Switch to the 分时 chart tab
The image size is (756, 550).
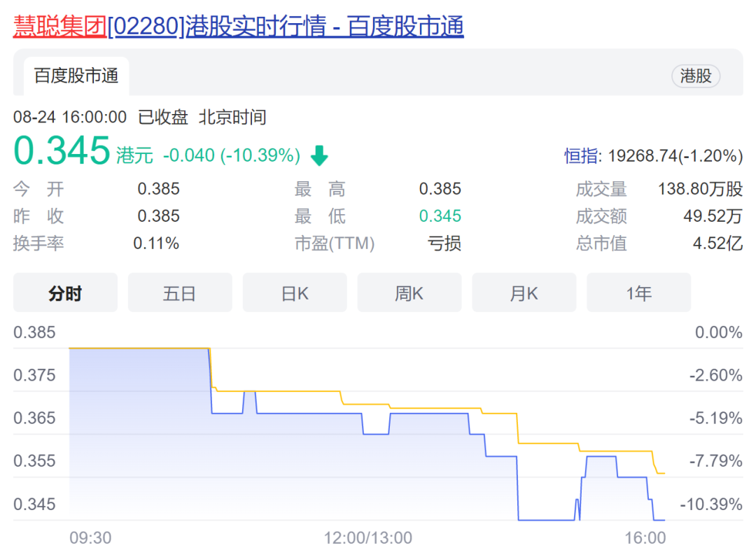click(x=65, y=293)
